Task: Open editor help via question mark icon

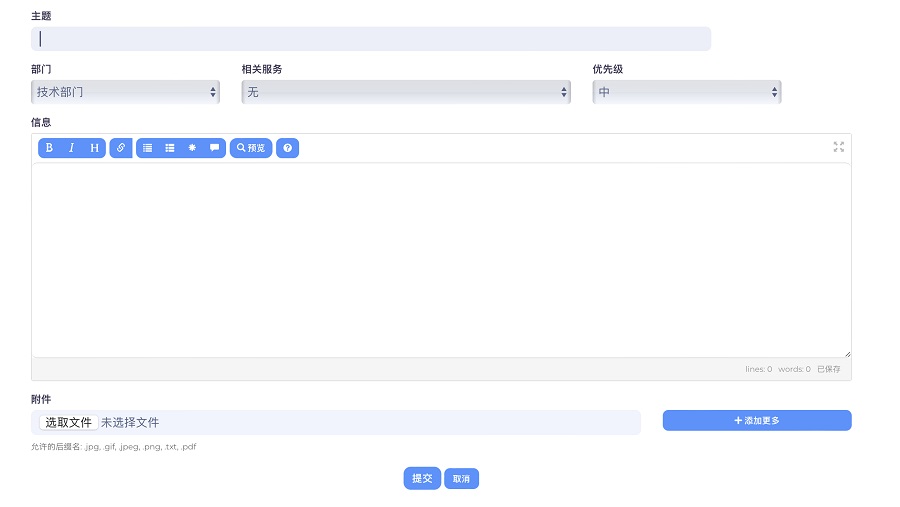Action: (x=288, y=148)
